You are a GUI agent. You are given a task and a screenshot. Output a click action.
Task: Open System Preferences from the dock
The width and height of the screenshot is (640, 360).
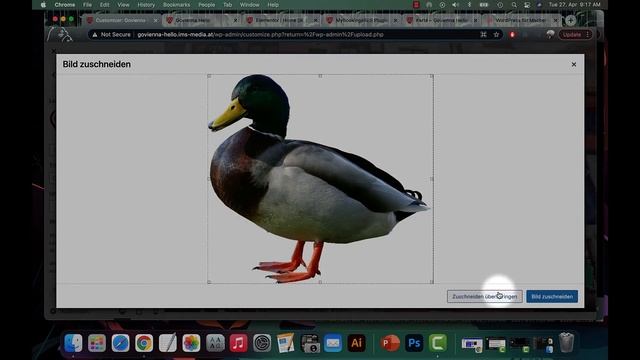(x=262, y=343)
